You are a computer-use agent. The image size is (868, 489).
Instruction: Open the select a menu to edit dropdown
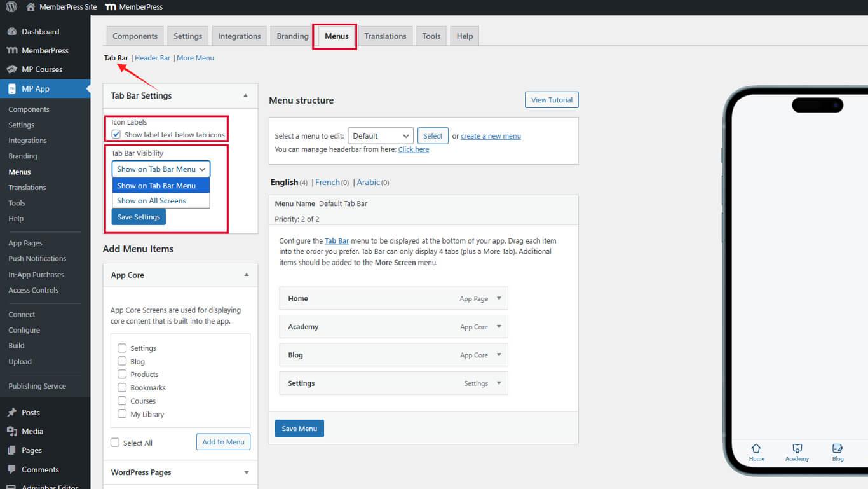[381, 136]
